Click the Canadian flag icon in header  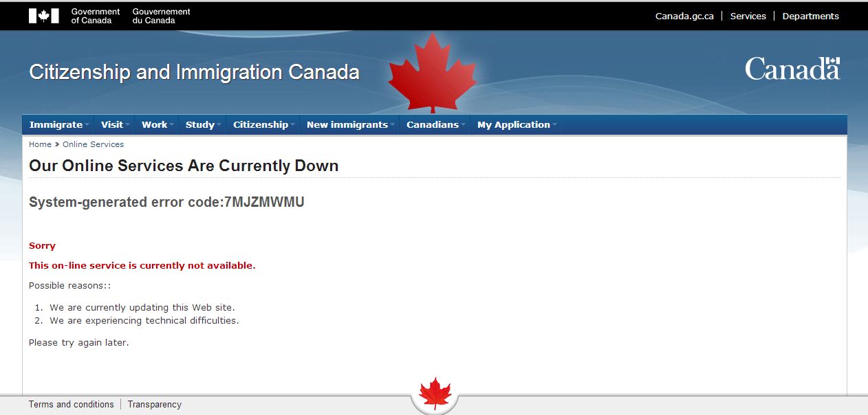pos(43,16)
